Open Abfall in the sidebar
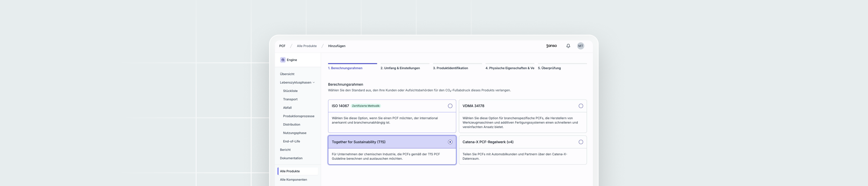Image resolution: width=868 pixels, height=186 pixels. [287, 108]
